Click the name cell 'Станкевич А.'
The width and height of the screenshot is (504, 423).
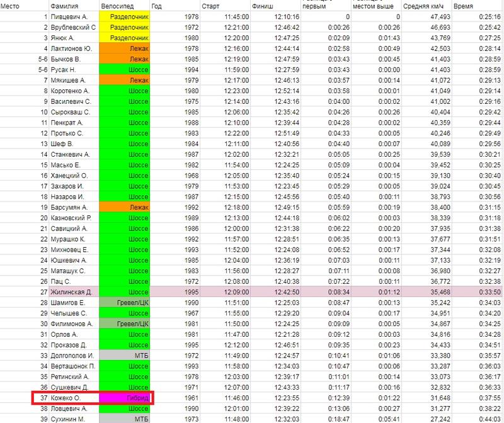(74, 154)
